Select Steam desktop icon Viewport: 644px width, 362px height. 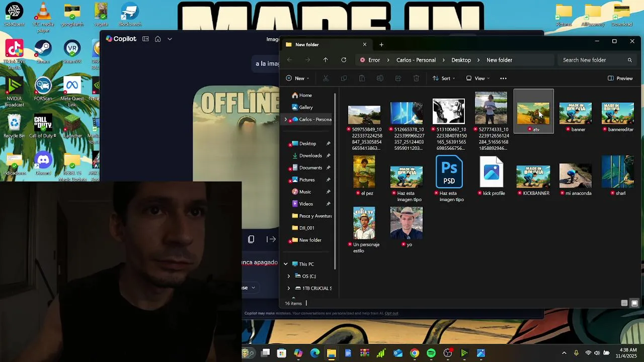tap(43, 52)
